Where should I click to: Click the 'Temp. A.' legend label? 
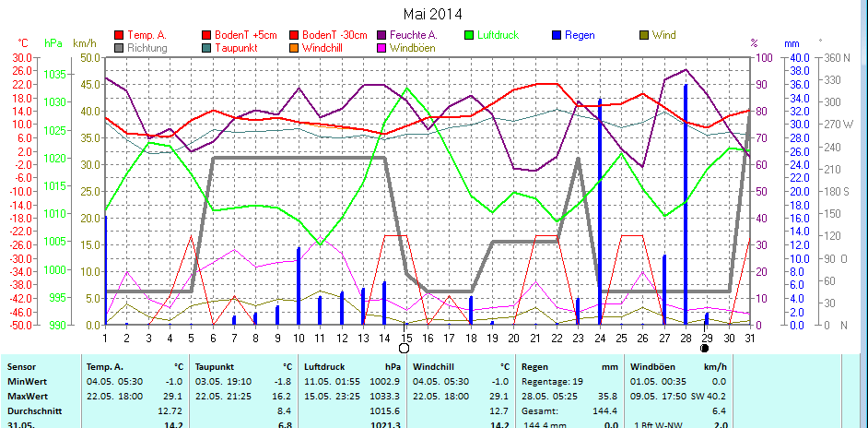[147, 35]
